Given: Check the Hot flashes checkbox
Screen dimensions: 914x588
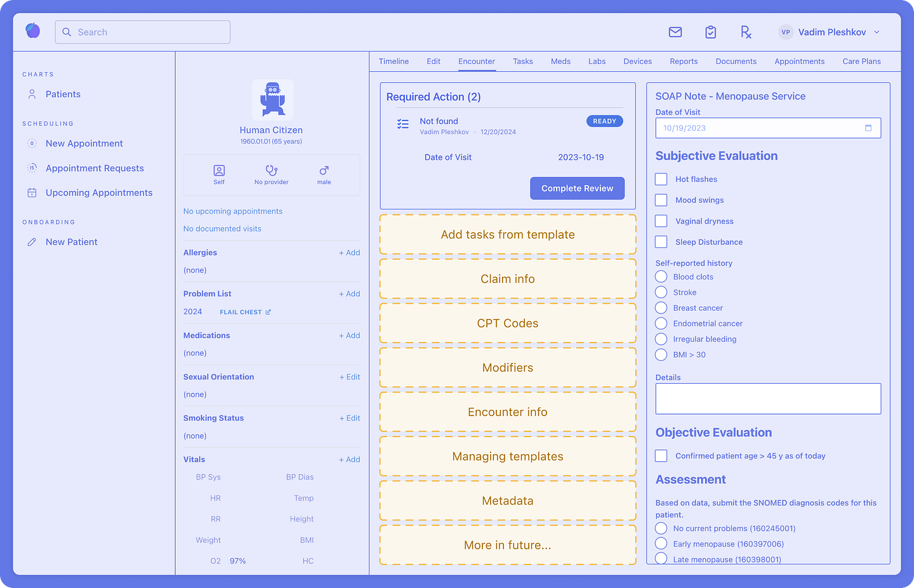Looking at the screenshot, I should coord(661,180).
